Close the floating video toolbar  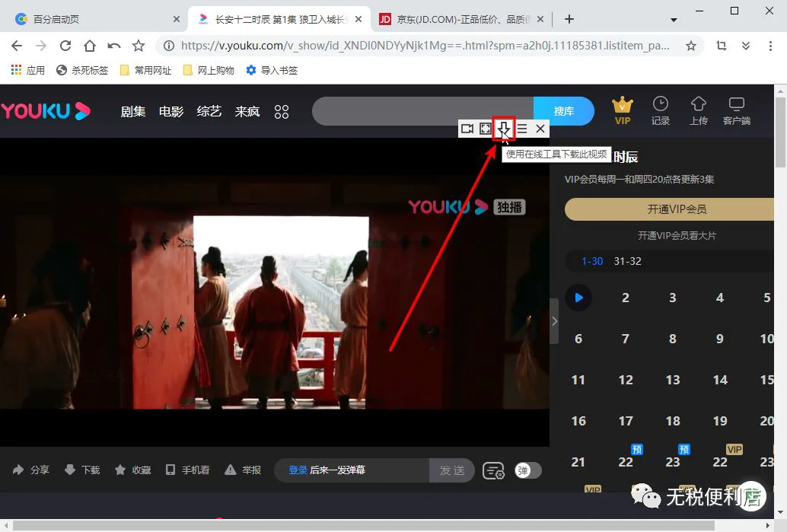click(540, 129)
